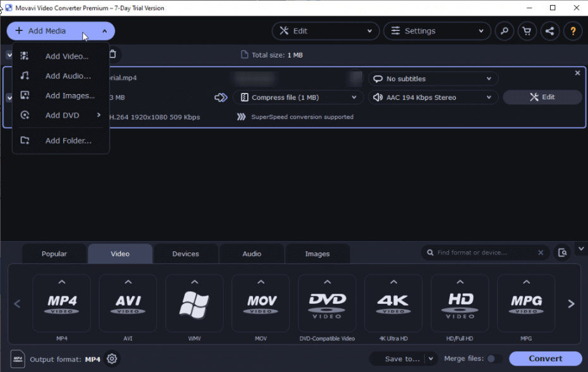This screenshot has width=588, height=372.
Task: Expand the Add DVD submenu
Action: [61, 116]
